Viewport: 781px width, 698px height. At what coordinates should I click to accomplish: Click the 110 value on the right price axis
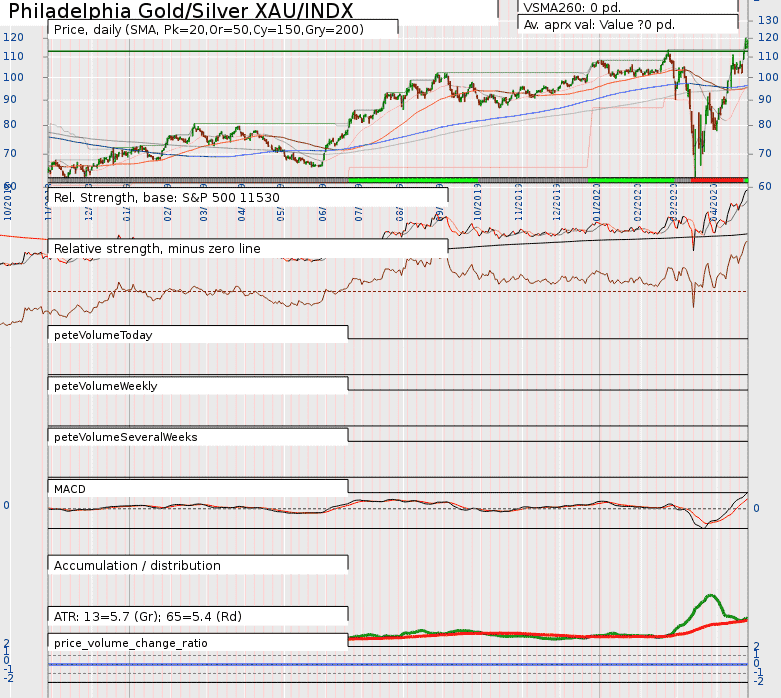pos(768,56)
